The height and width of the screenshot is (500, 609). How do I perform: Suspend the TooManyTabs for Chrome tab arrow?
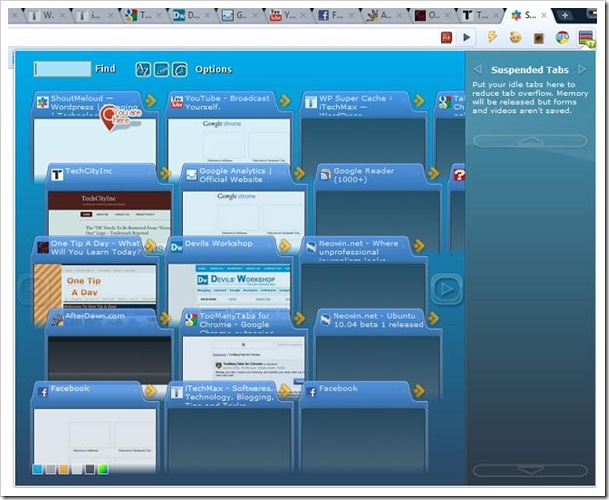point(299,318)
